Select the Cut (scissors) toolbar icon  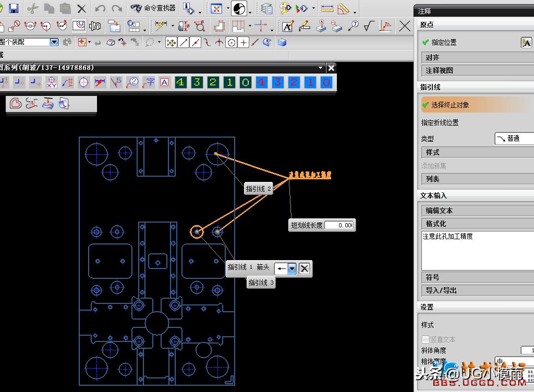[32, 7]
